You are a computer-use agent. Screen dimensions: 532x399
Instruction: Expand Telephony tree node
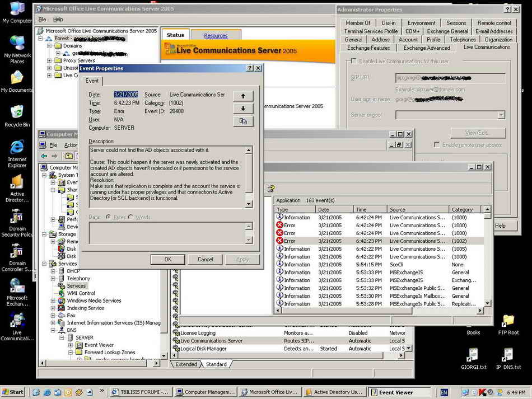click(x=53, y=279)
